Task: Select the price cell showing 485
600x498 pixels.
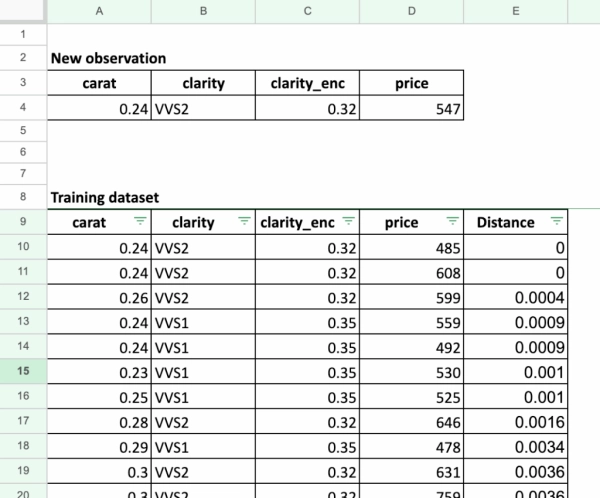Action: (x=412, y=247)
